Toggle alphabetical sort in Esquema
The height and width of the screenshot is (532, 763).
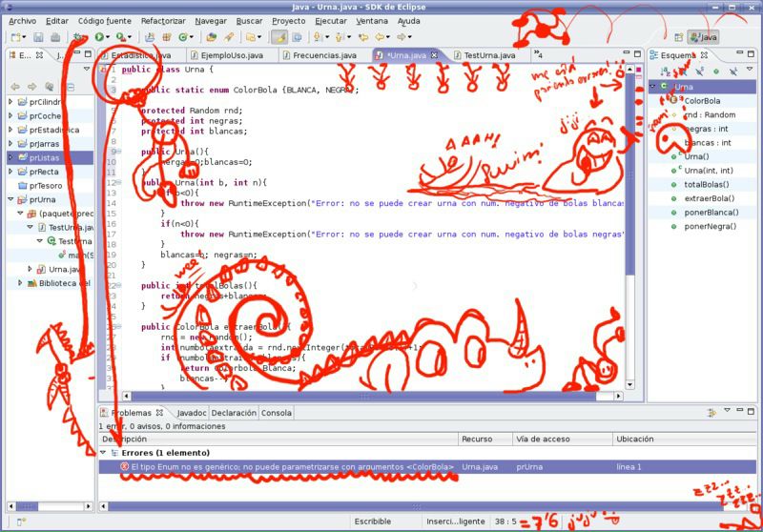point(665,72)
